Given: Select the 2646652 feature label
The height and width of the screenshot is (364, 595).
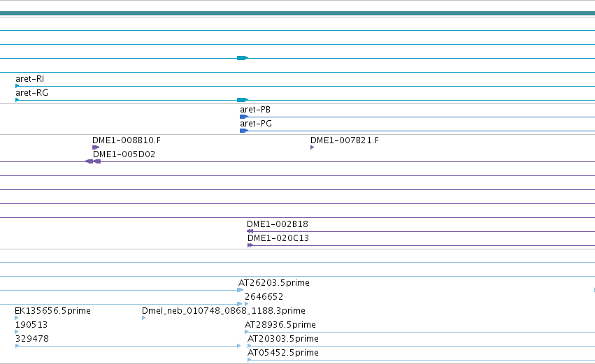Looking at the screenshot, I should [264, 297].
